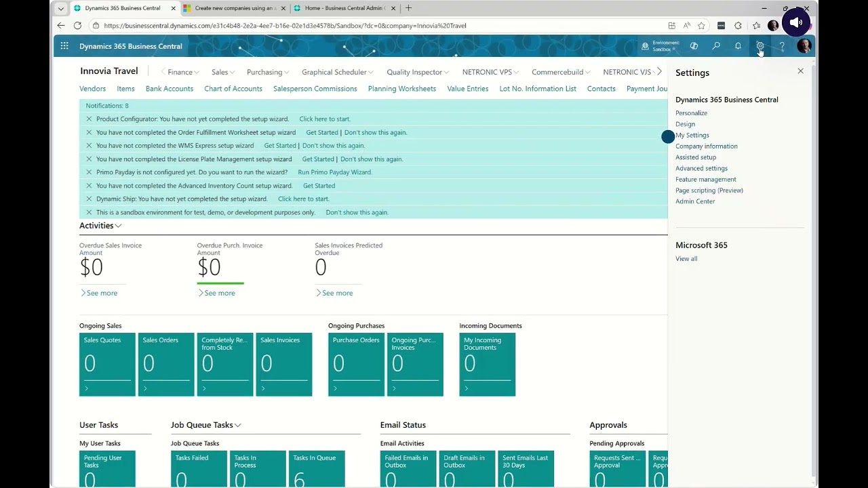
Task: Click 'Click here to start' for Product Configurator
Action: 325,119
